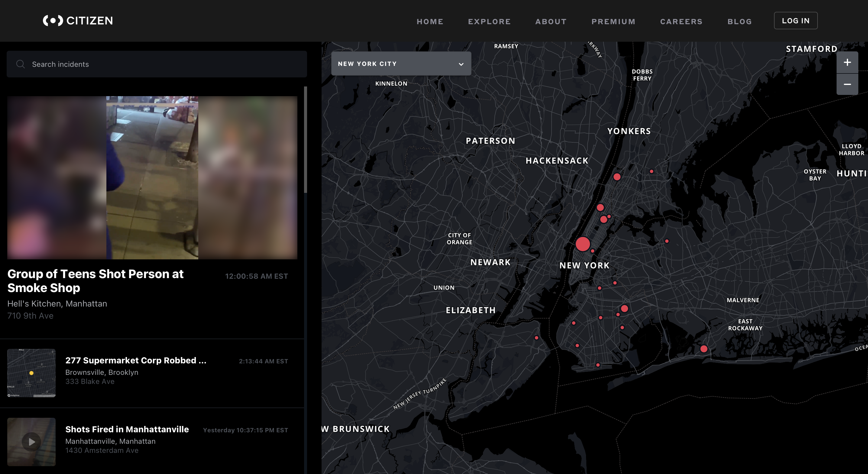Click the 333 Blake Ave address
The width and height of the screenshot is (868, 474).
pos(90,381)
